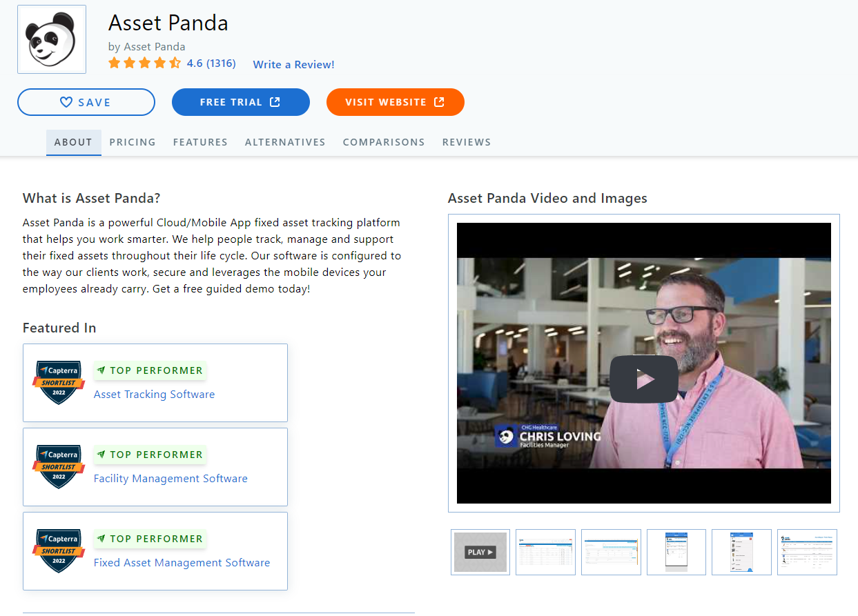This screenshot has width=858, height=616.
Task: Click the TOP PERFORMER label above Fixed Asset Management Software
Action: pos(150,539)
